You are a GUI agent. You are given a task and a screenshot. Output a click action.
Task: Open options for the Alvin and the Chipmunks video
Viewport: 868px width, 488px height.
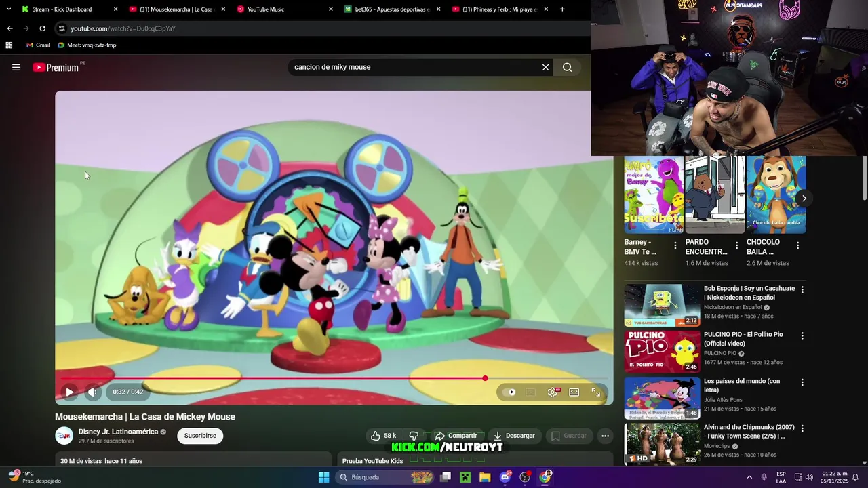click(x=802, y=428)
